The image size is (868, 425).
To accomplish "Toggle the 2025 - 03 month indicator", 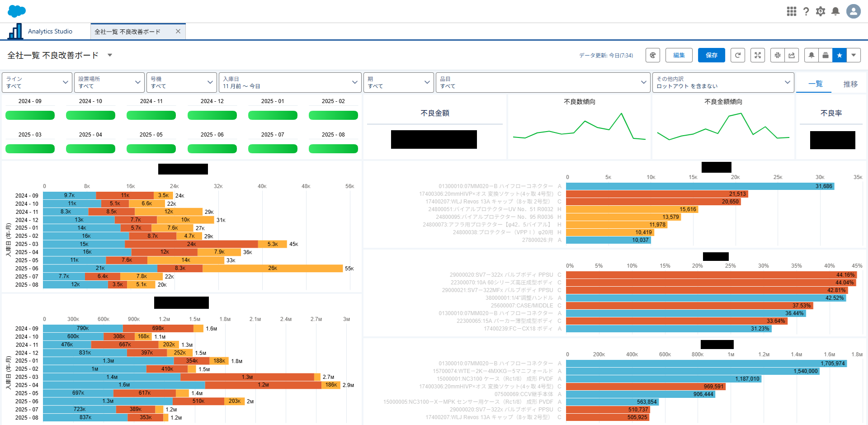I will pos(30,149).
